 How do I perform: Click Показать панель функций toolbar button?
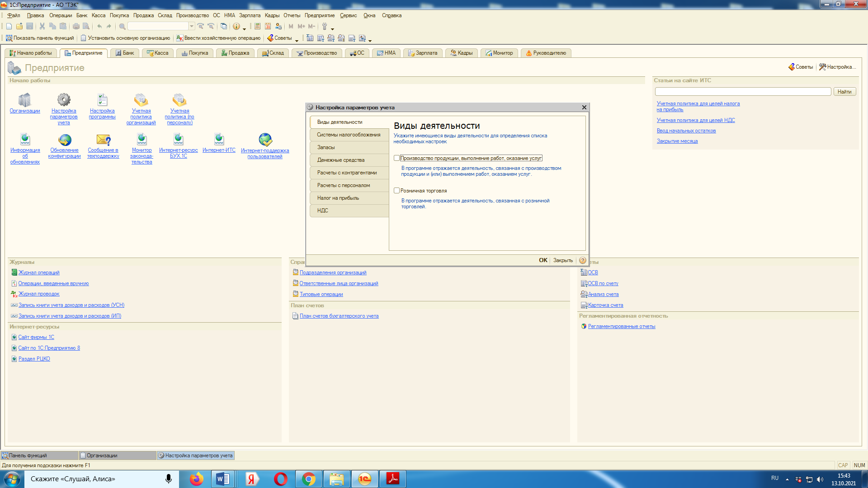[40, 38]
